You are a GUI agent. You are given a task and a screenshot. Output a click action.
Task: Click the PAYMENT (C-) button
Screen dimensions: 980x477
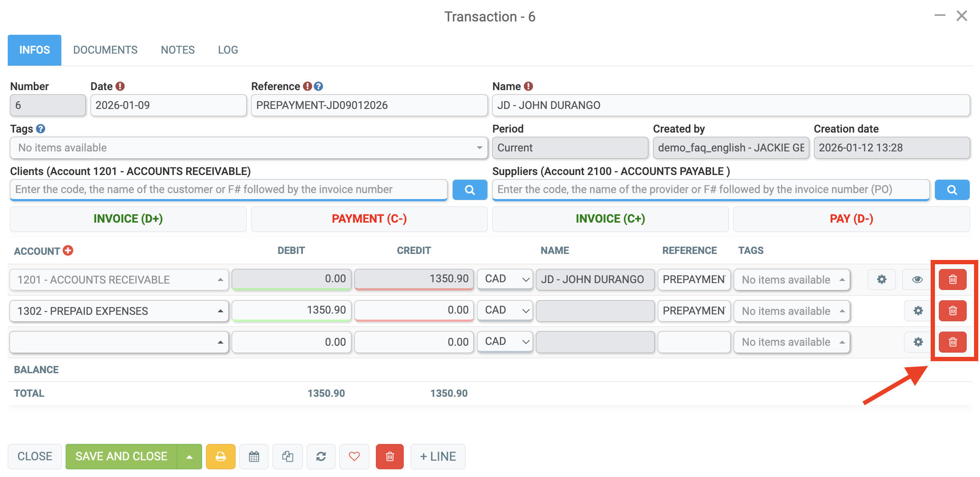click(369, 219)
